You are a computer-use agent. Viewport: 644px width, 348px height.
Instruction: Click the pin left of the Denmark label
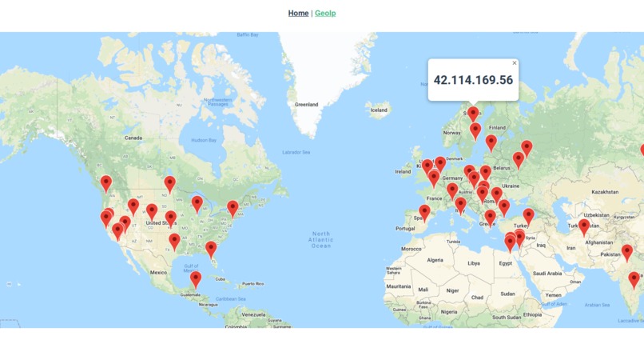(x=440, y=164)
